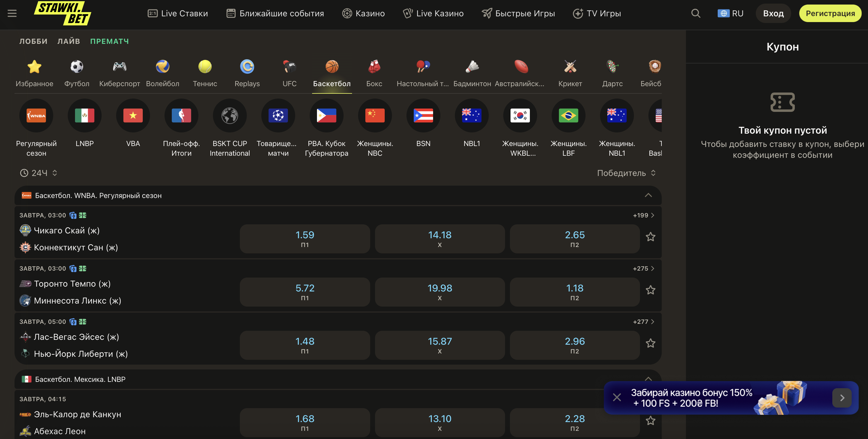The height and width of the screenshot is (439, 868).
Task: Bet on New York Liberty П2 odds 2.96
Action: click(575, 345)
